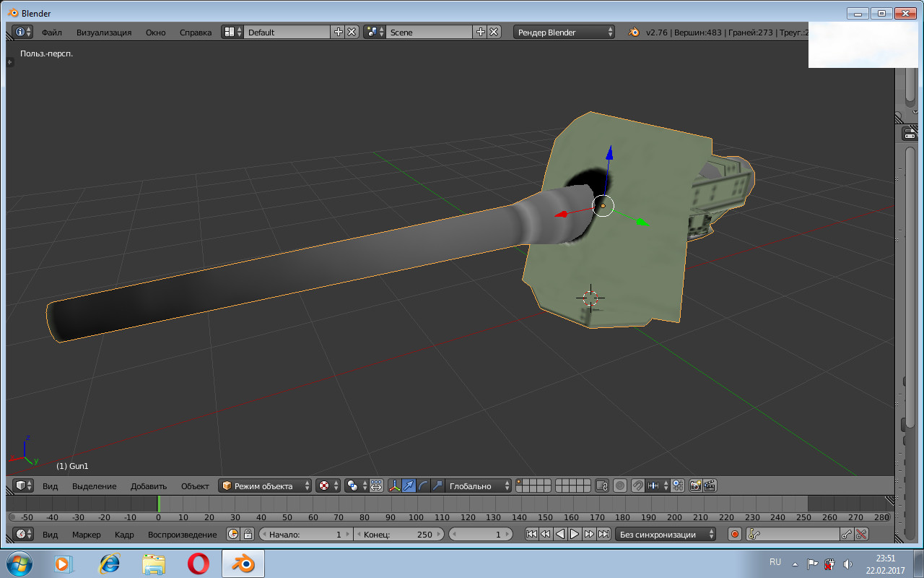The width and height of the screenshot is (924, 578).
Task: Click the OpenGL render animation clapper icon
Action: (x=710, y=486)
